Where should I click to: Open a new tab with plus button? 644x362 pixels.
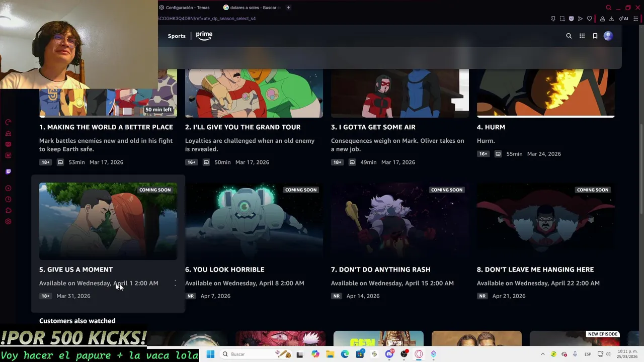tap(288, 8)
